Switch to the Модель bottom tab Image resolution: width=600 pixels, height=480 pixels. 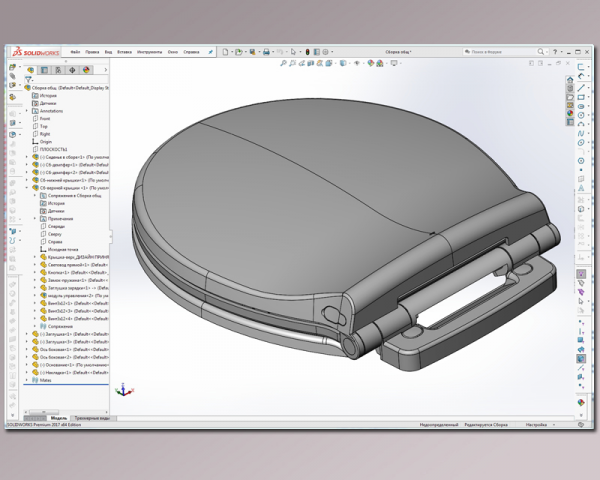tap(59, 418)
